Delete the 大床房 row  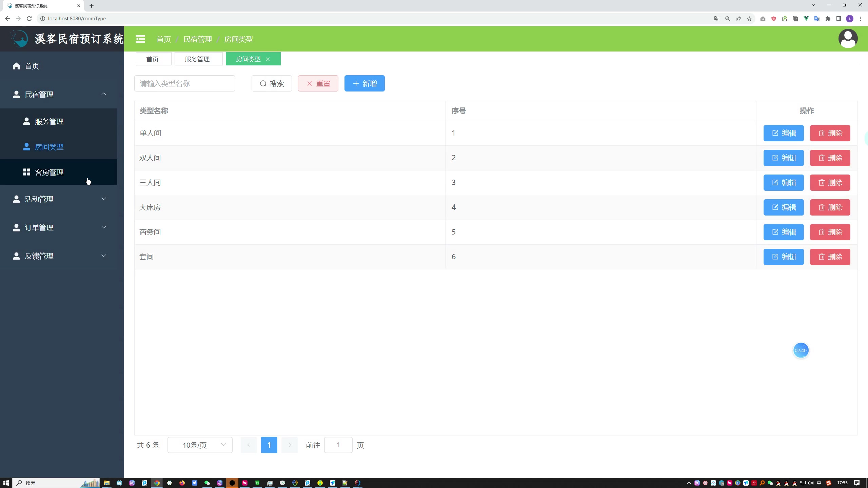[830, 207]
